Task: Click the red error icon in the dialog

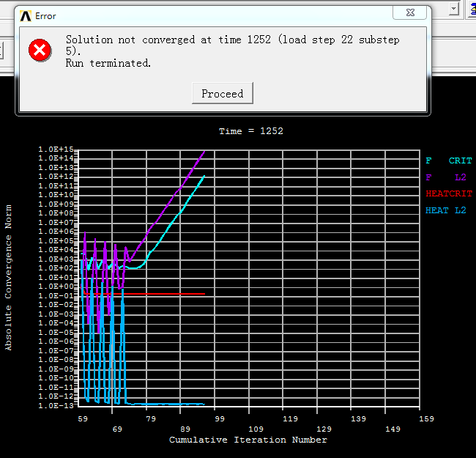Action: click(40, 50)
